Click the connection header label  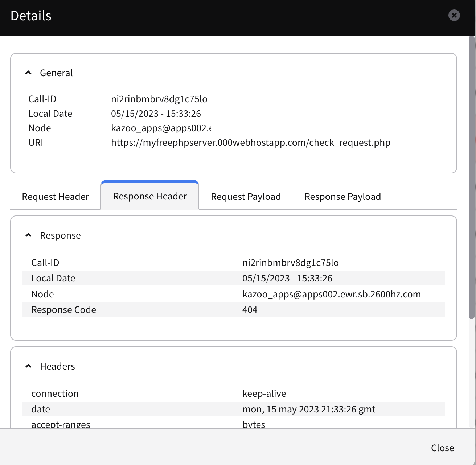(x=55, y=394)
